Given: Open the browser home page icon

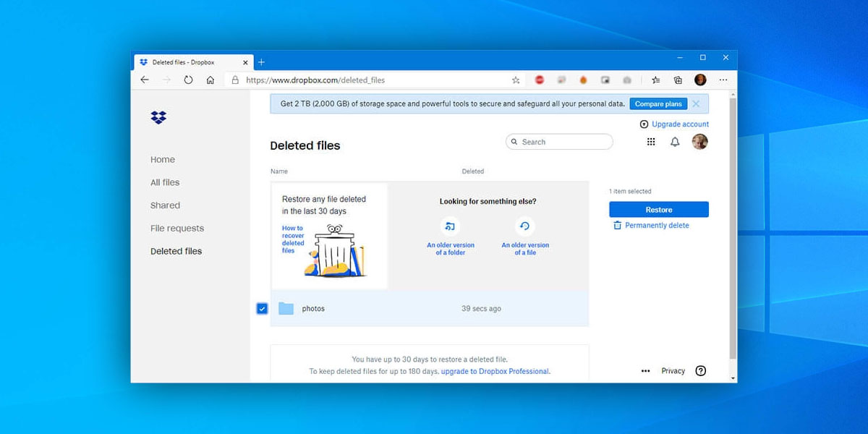Looking at the screenshot, I should (x=210, y=80).
